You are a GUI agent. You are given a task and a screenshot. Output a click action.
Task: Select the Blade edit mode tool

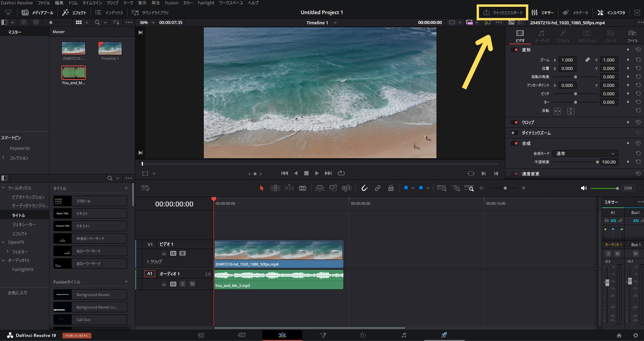(x=303, y=188)
